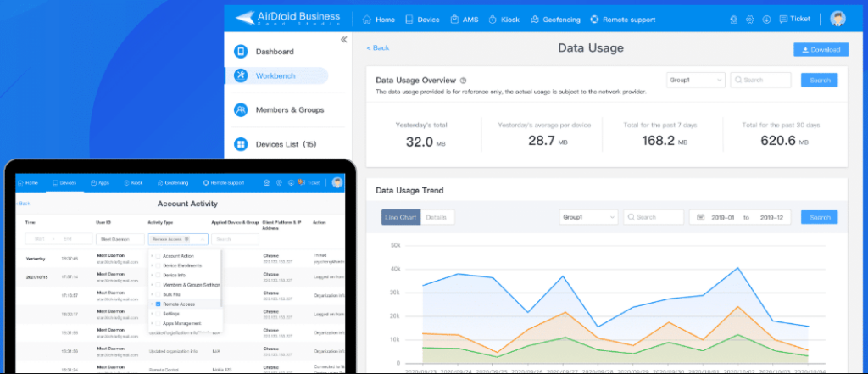Screen dimensions: 868x374
Task: Open Home in the Data Usage window
Action: [x=379, y=20]
